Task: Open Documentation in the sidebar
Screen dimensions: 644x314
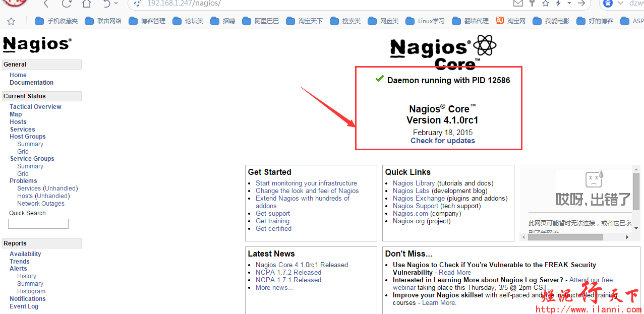Action: point(31,83)
